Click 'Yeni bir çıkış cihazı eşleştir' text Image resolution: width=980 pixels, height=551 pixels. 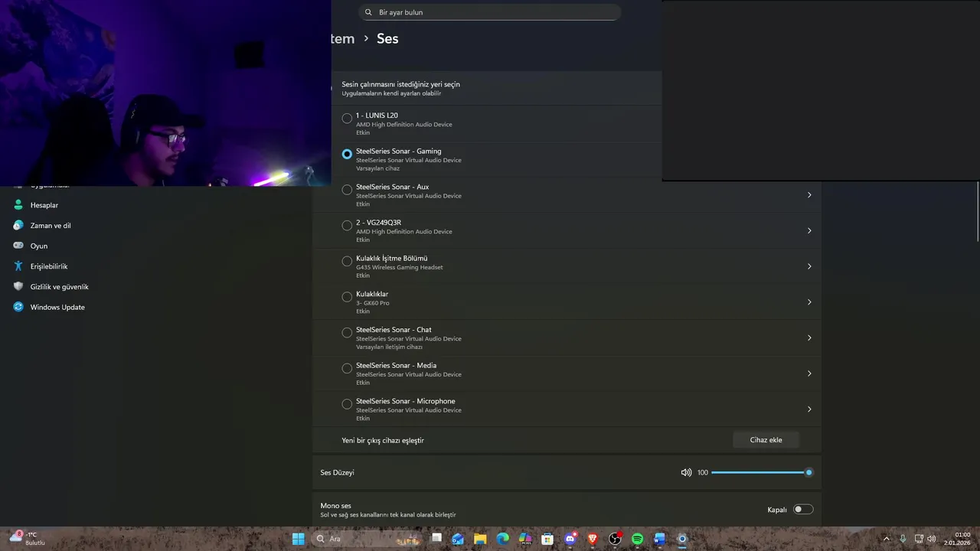(383, 440)
